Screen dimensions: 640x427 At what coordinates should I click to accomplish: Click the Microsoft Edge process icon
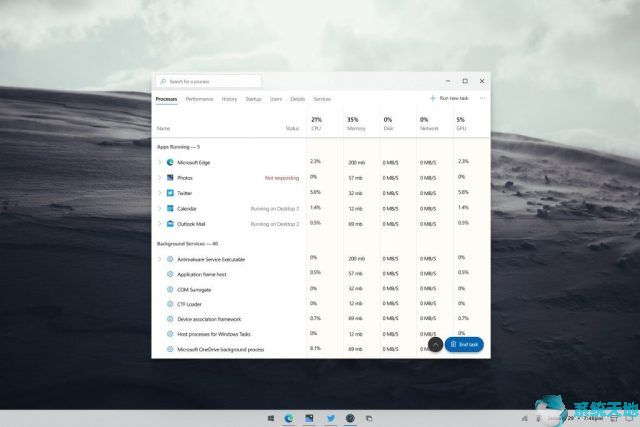[x=170, y=162]
